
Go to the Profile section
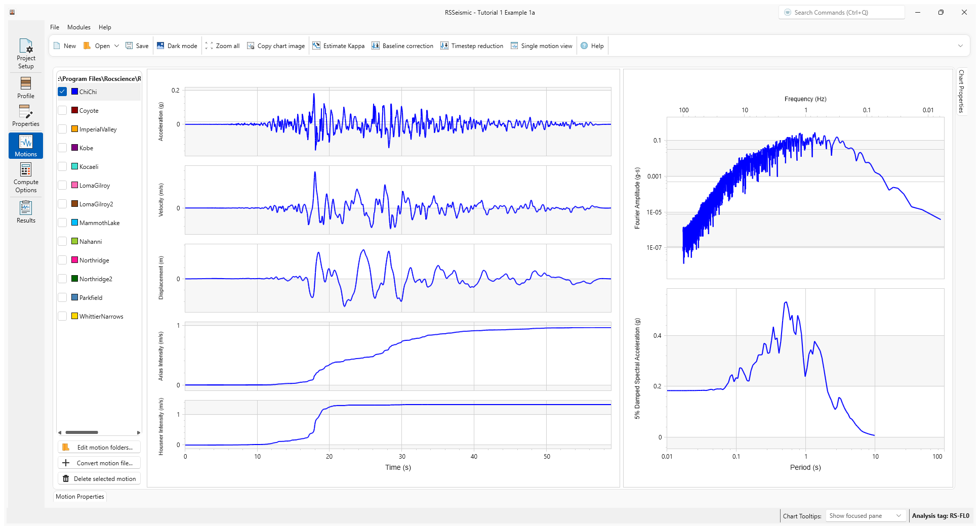[x=26, y=87]
